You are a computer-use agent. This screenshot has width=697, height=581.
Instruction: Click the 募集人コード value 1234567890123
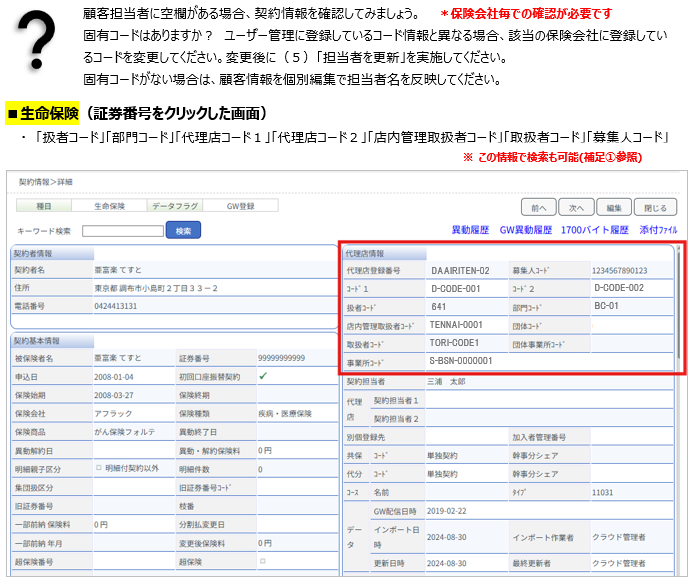pyautogui.click(x=619, y=271)
